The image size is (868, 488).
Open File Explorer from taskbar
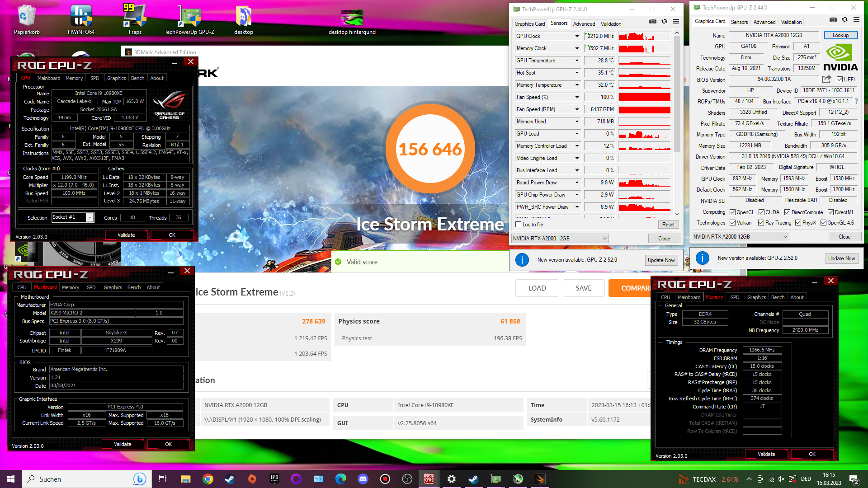(185, 479)
